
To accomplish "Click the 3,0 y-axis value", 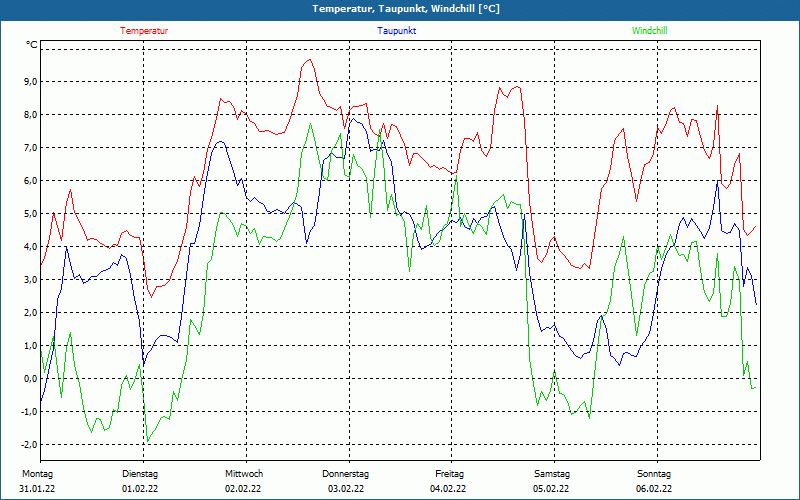I will tap(31, 280).
